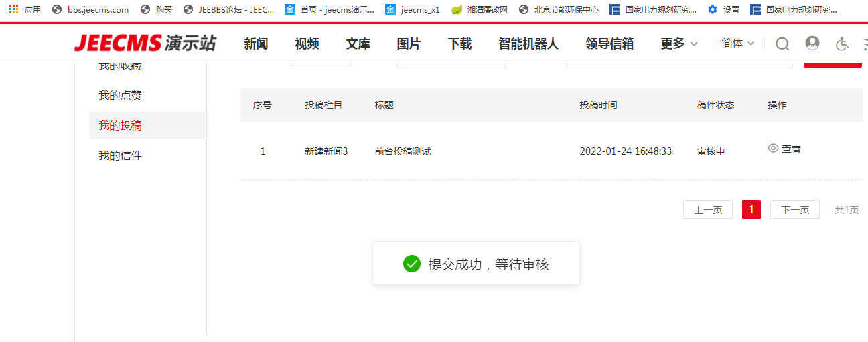Go to the 图片 nav section
868x342 pixels.
(409, 44)
